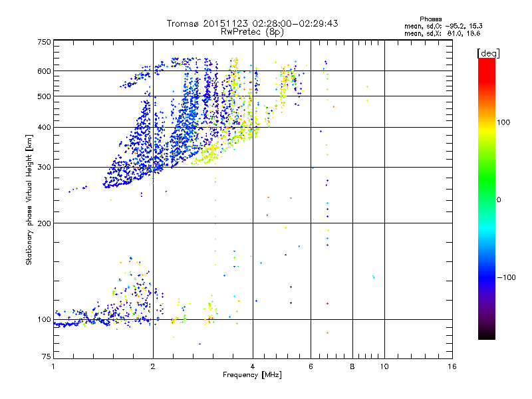
Task: Click the x-axis tick label '6'
Action: 311,366
